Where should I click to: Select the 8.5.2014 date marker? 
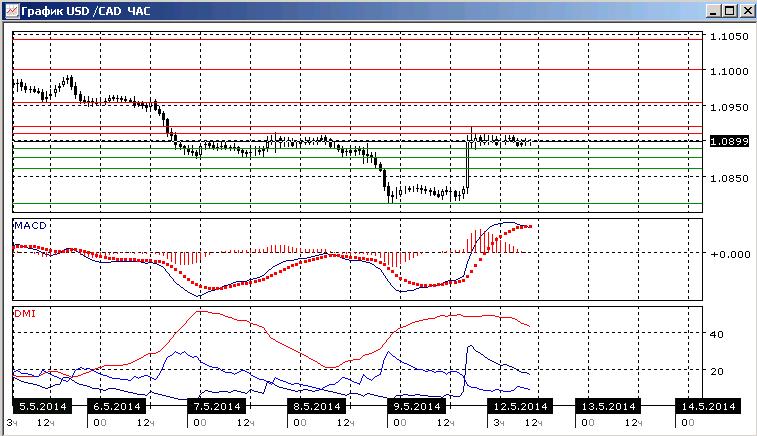317,407
